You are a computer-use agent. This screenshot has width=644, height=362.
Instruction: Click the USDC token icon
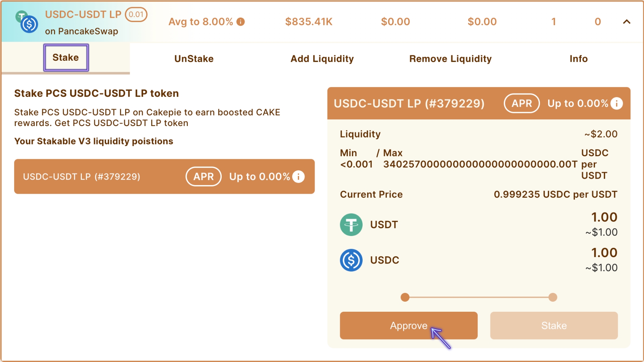(x=351, y=260)
